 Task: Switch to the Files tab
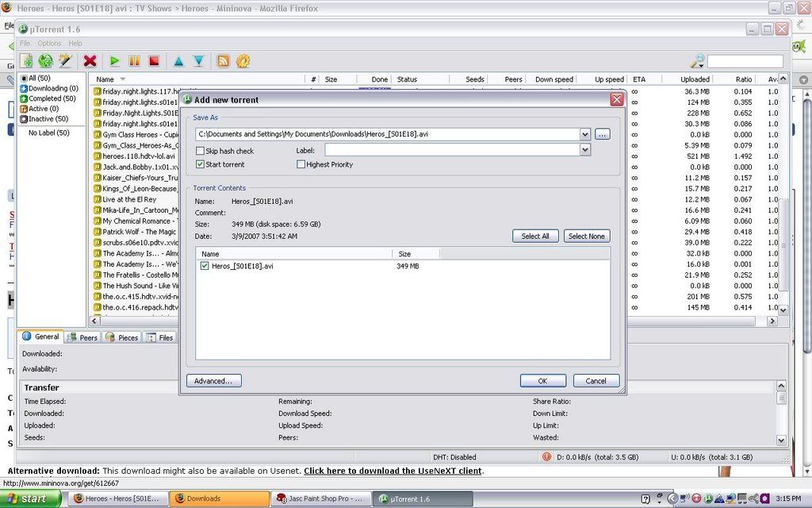(x=160, y=337)
